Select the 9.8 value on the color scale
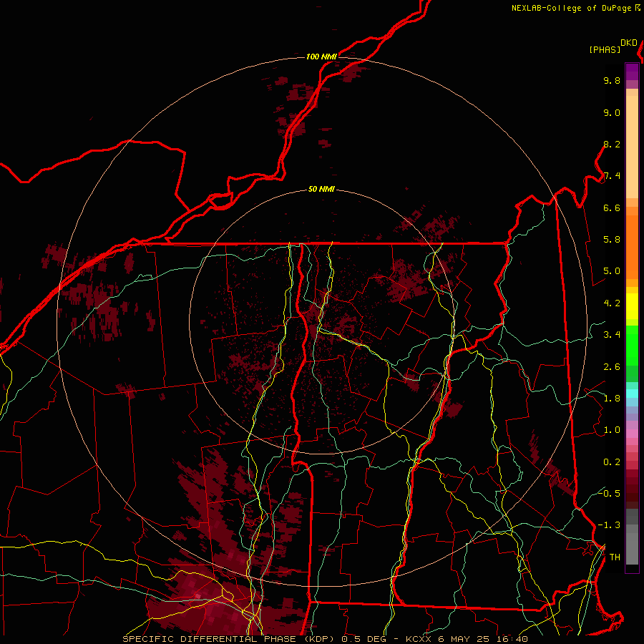 pos(612,80)
